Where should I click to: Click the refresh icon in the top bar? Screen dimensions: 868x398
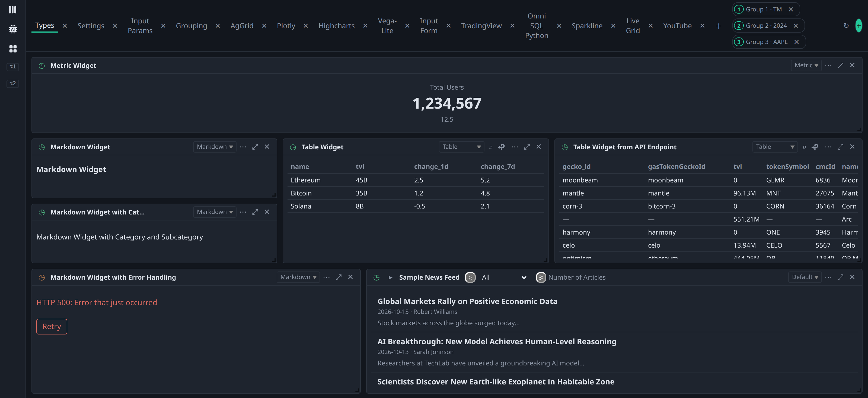click(846, 26)
